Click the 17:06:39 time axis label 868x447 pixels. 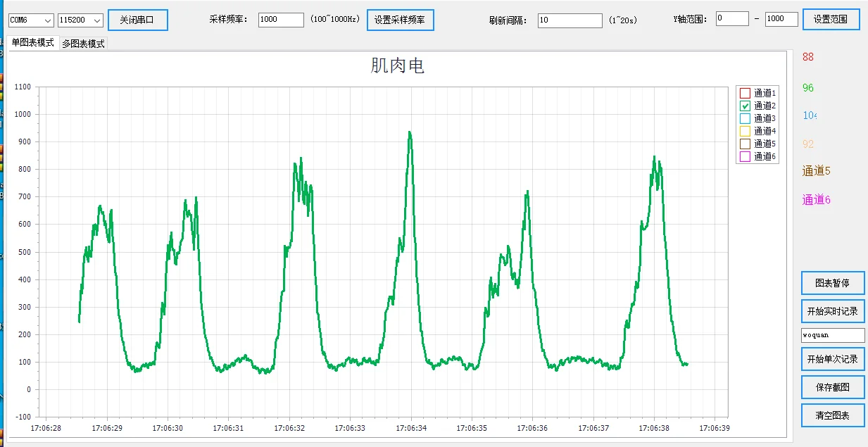point(714,427)
